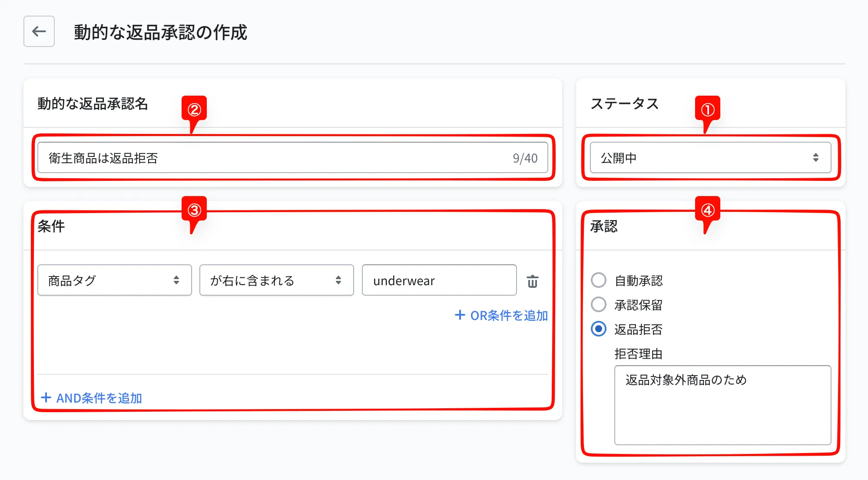Select the 自動承認 radio option
868x480 pixels.
pos(599,280)
